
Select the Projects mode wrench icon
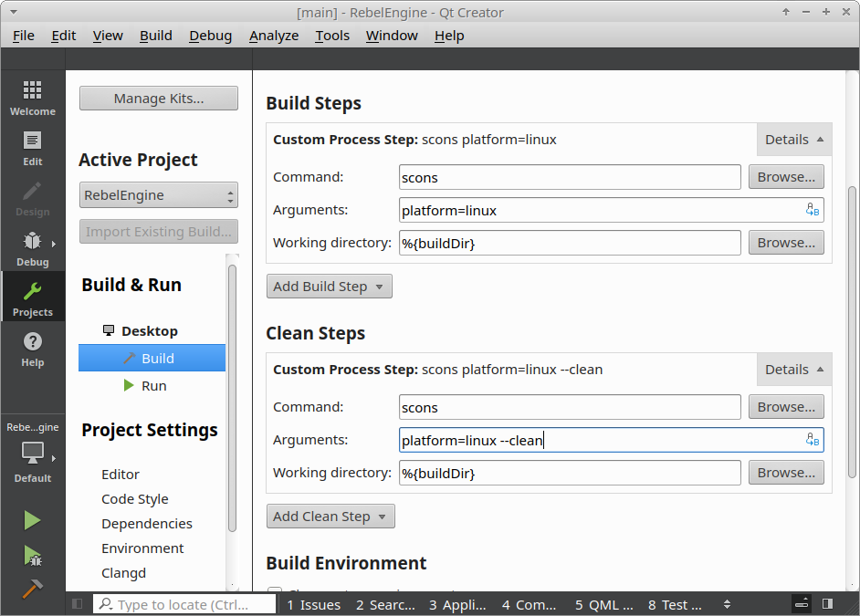pyautogui.click(x=32, y=291)
